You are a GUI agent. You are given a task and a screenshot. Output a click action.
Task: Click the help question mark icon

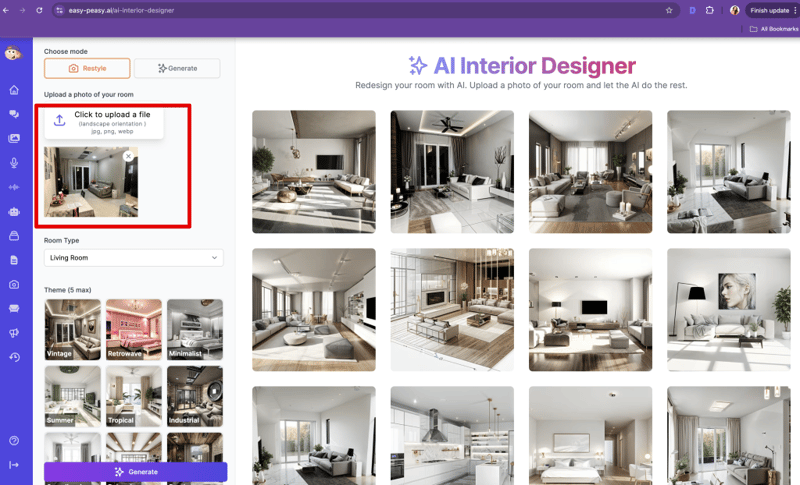[14, 441]
